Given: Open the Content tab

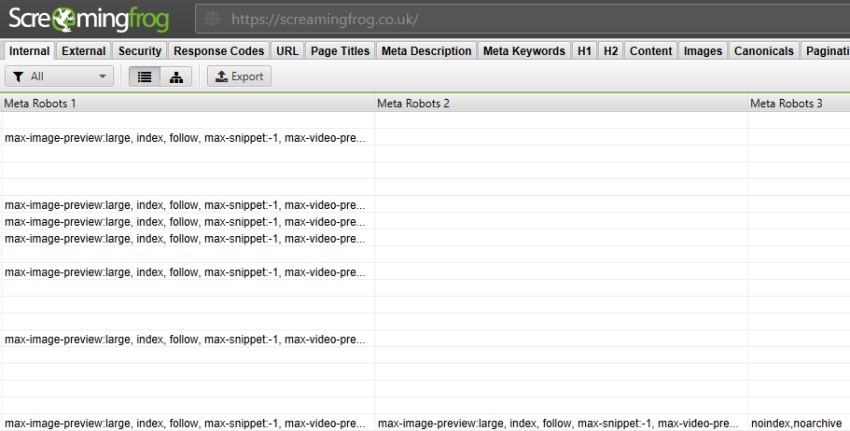Looking at the screenshot, I should coord(650,51).
